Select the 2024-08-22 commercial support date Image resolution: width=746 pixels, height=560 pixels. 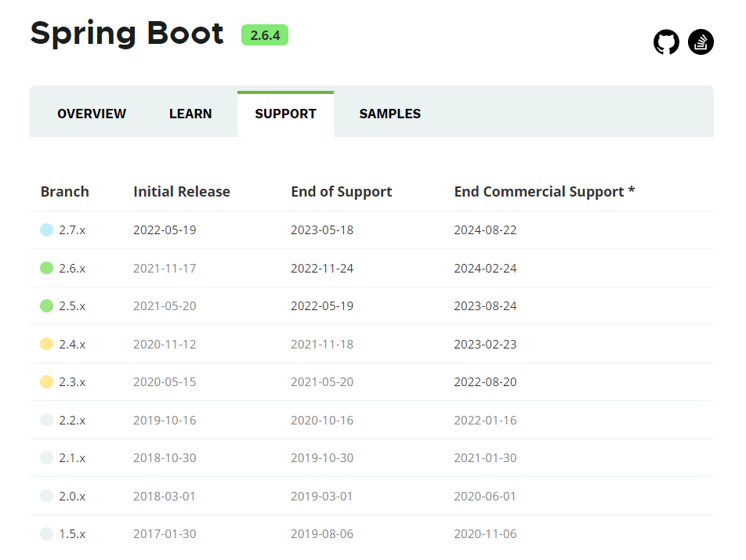pyautogui.click(x=485, y=230)
